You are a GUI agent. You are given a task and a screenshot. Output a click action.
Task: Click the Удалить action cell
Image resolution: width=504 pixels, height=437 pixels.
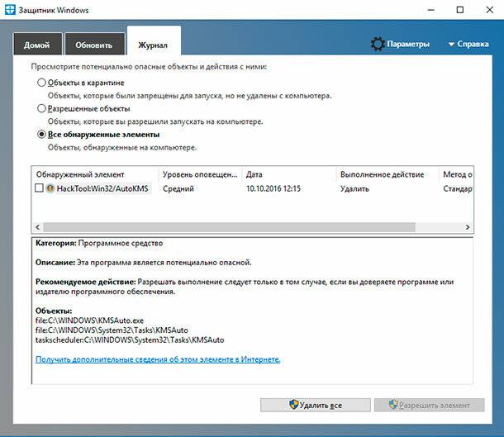(354, 188)
